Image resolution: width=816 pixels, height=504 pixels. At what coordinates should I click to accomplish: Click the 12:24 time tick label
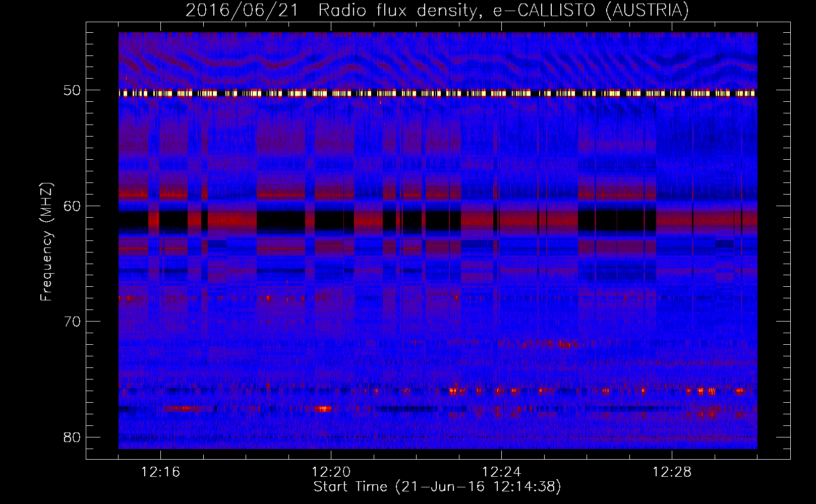tap(502, 472)
